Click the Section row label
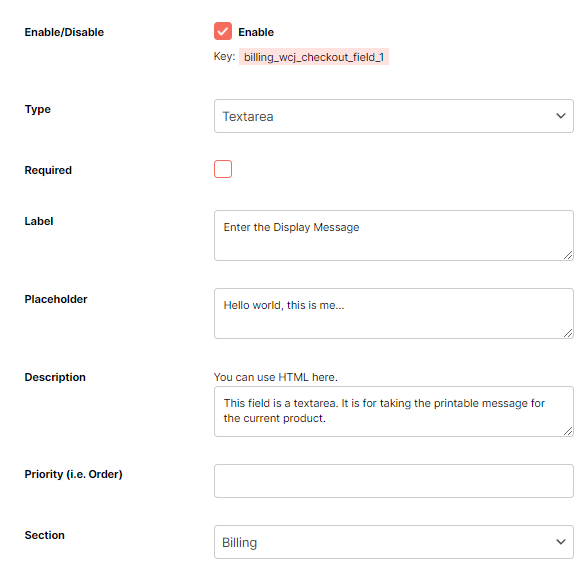Screen dimensions: 588x571 (x=45, y=535)
